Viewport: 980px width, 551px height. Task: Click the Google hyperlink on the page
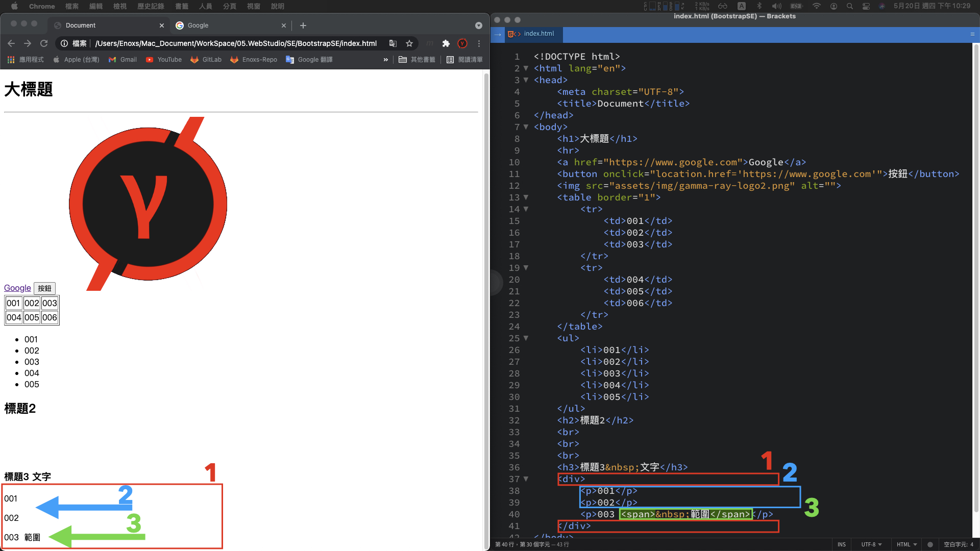(x=17, y=288)
